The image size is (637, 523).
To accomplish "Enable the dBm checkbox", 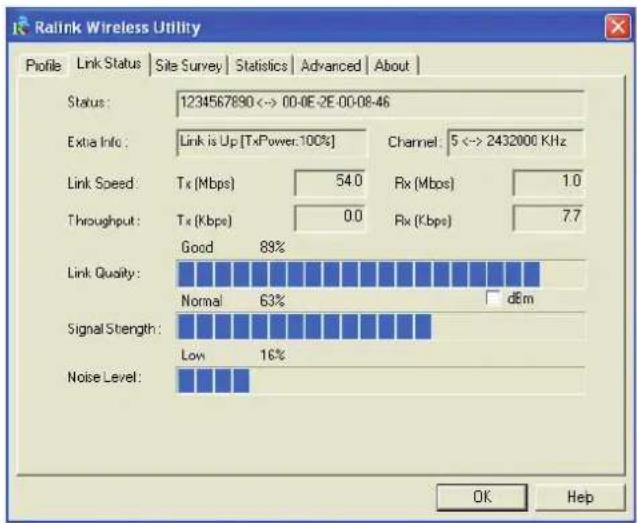I will (493, 298).
